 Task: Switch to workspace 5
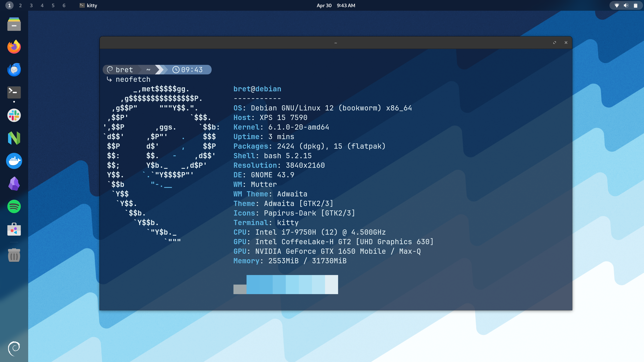coord(53,6)
